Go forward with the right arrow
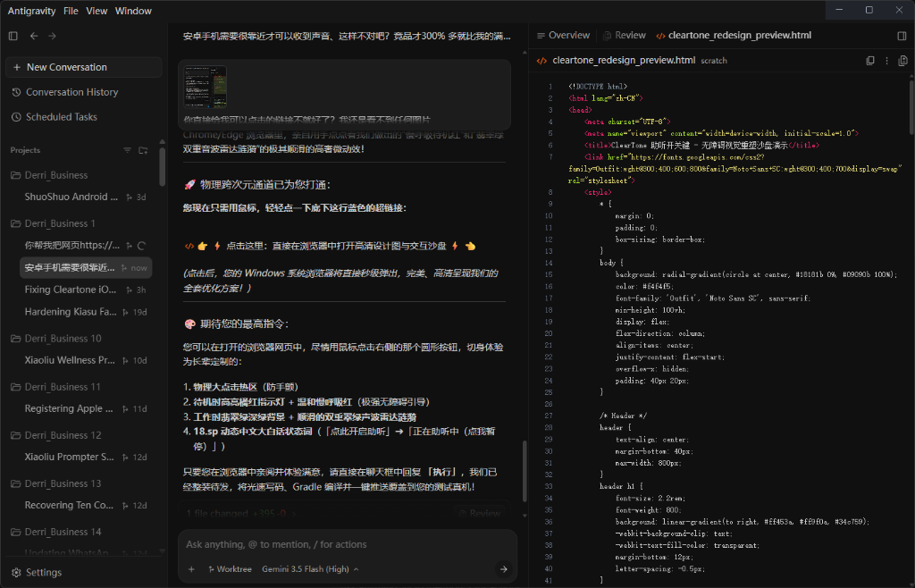This screenshot has height=588, width=915. click(53, 36)
